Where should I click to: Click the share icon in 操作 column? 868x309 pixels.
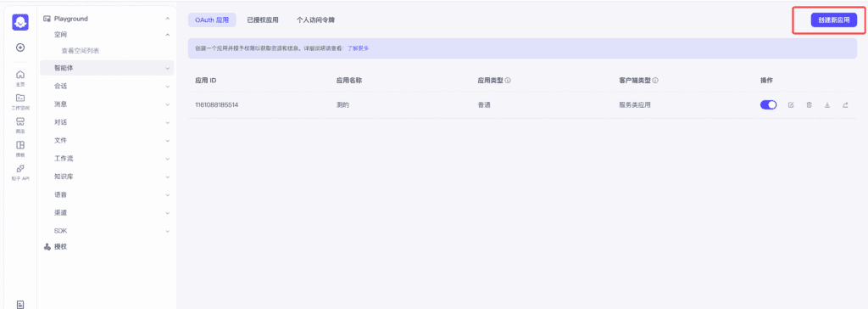tap(845, 105)
